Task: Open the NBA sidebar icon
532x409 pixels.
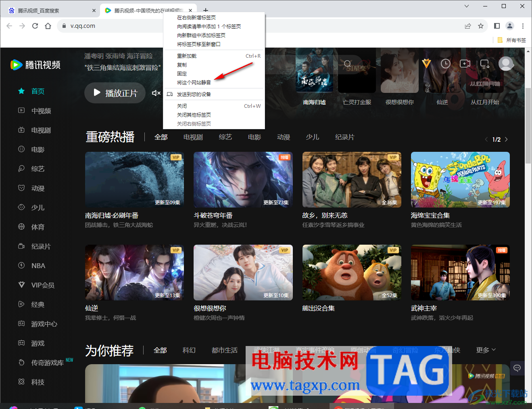Action: tap(21, 266)
